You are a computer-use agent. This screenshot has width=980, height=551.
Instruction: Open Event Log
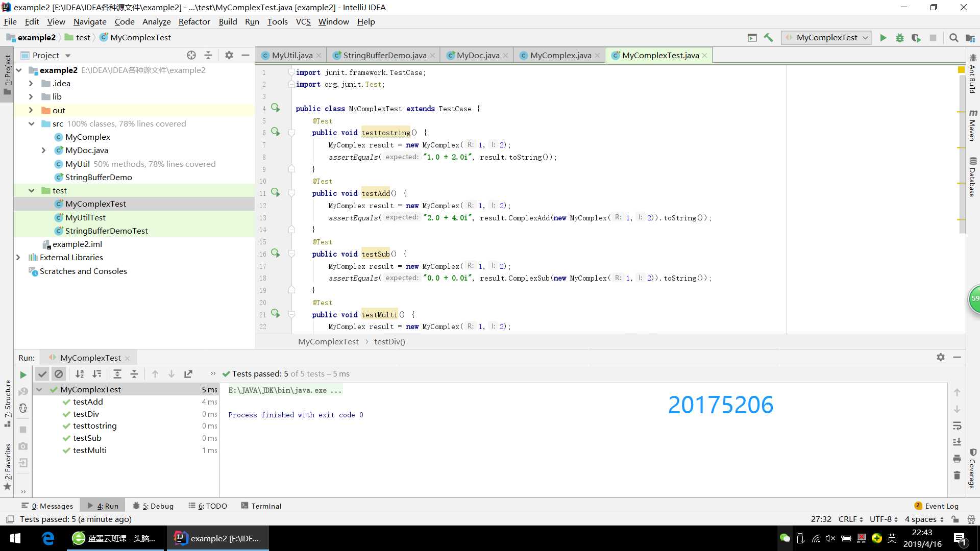click(936, 506)
